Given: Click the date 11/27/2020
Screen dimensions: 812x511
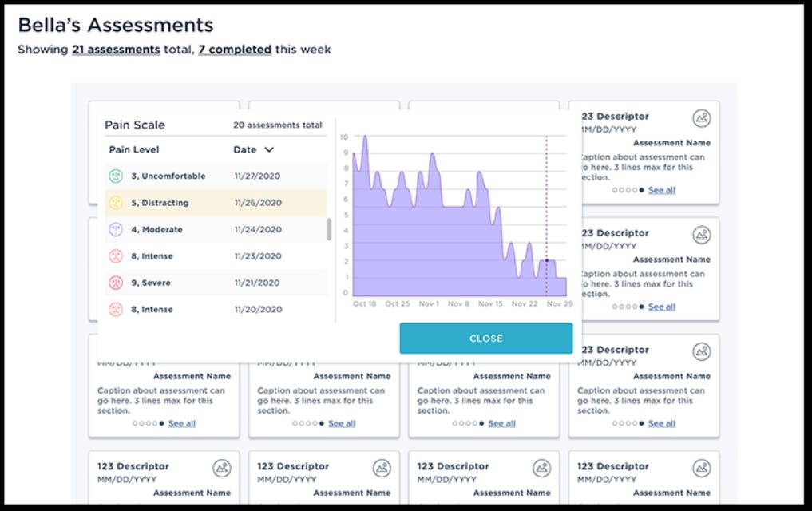Looking at the screenshot, I should click(257, 176).
